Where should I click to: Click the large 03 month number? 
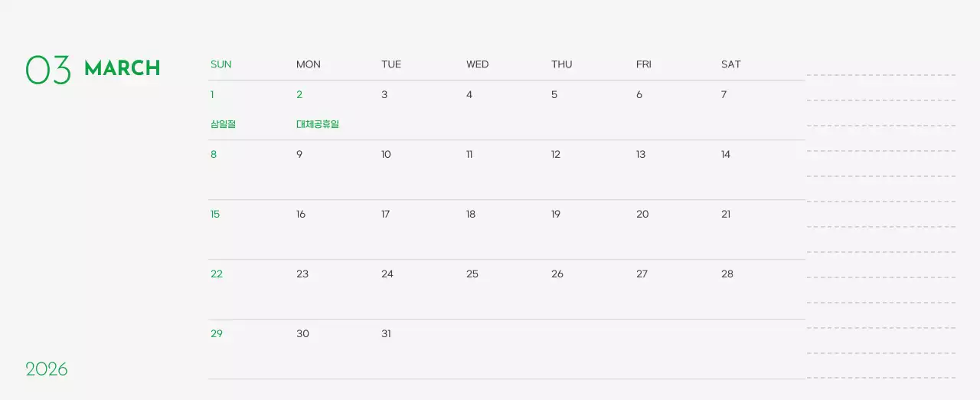[x=48, y=70]
